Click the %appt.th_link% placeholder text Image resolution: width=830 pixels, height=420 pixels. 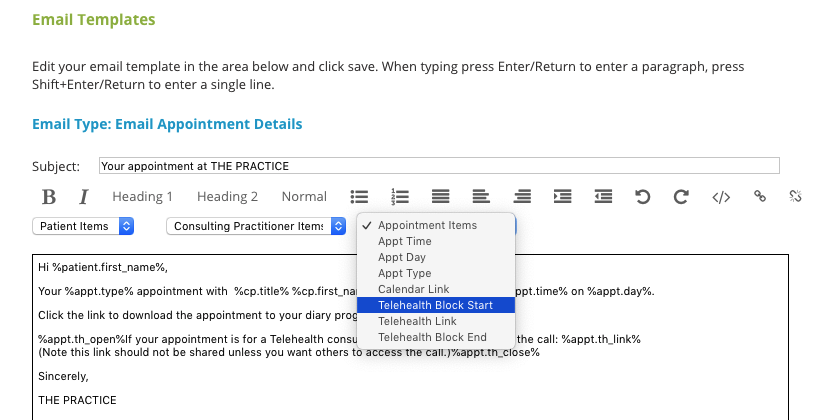click(601, 339)
